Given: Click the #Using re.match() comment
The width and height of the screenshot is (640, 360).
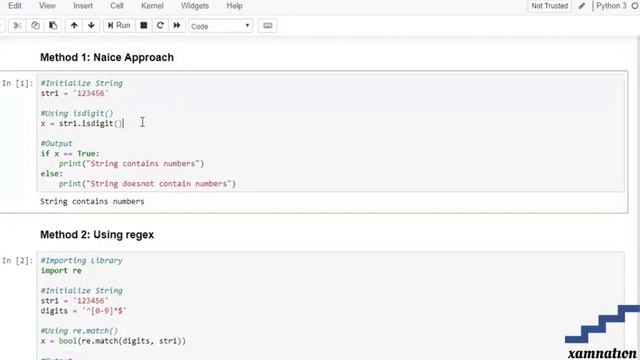Looking at the screenshot, I should (x=79, y=331).
